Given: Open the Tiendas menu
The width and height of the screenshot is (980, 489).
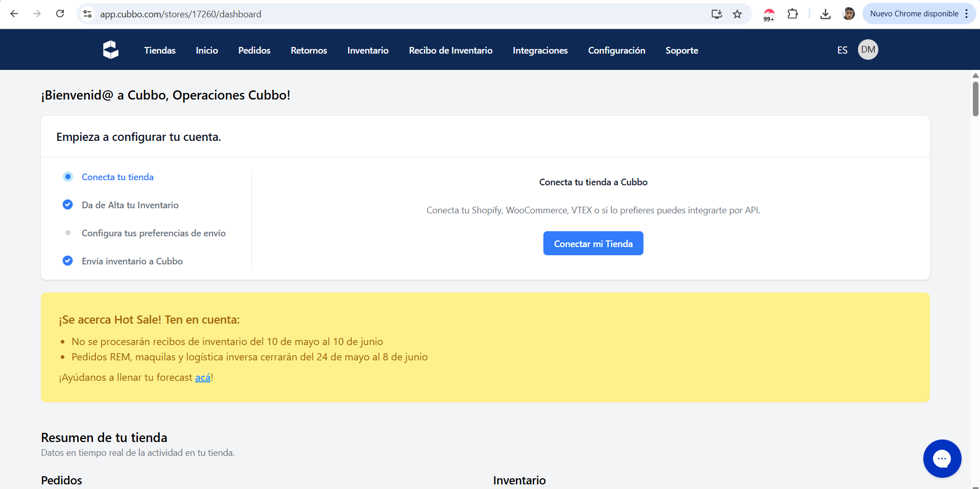Looking at the screenshot, I should pyautogui.click(x=160, y=50).
